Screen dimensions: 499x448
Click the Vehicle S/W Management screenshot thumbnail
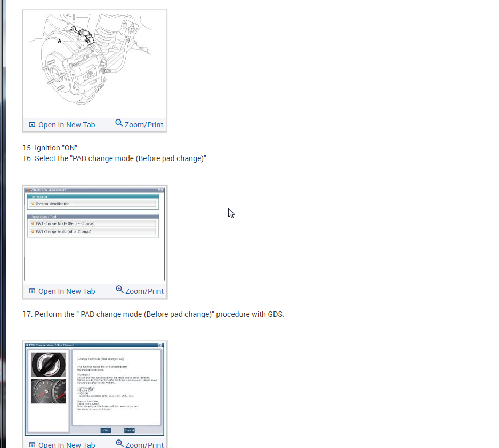pos(95,234)
